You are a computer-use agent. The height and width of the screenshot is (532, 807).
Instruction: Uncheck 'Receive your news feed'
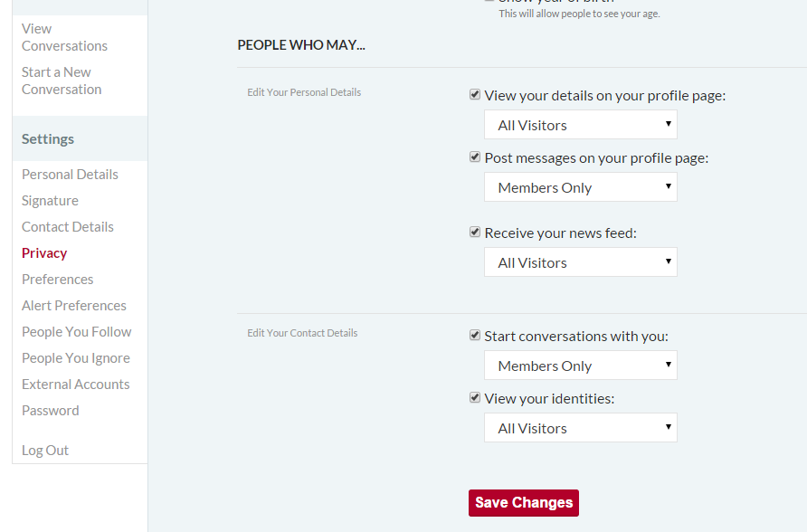coord(475,232)
